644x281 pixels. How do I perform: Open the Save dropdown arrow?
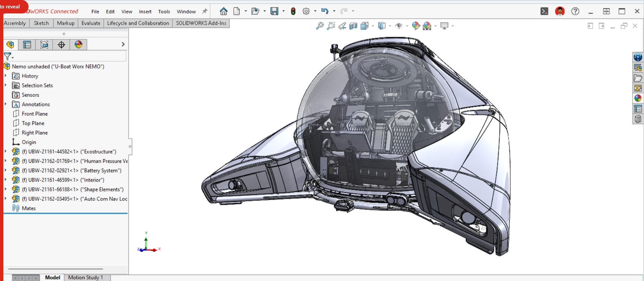(x=283, y=11)
